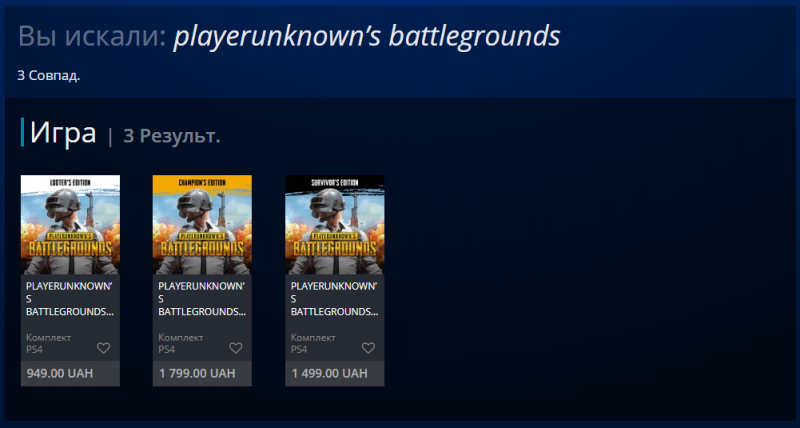Viewport: 800px width, 428px height.
Task: Click 'PS4' label on the 1 799.00 UAH card
Action: click(x=167, y=349)
